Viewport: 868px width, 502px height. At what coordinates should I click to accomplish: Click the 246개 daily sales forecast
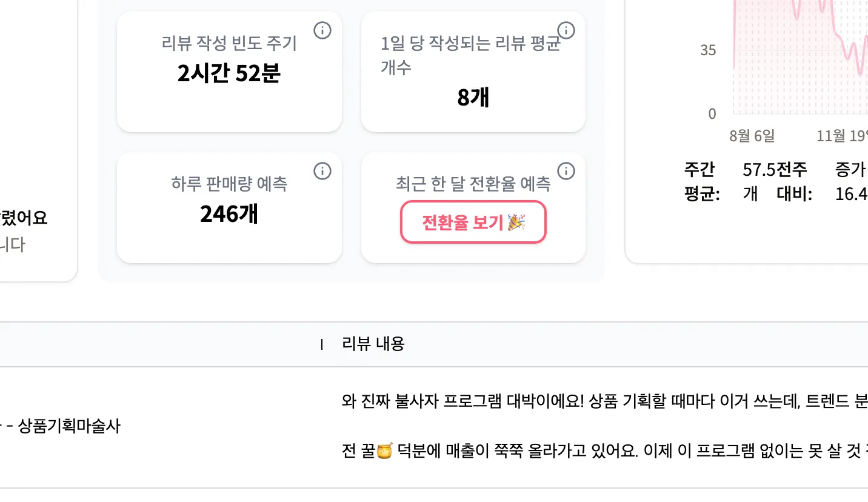229,214
